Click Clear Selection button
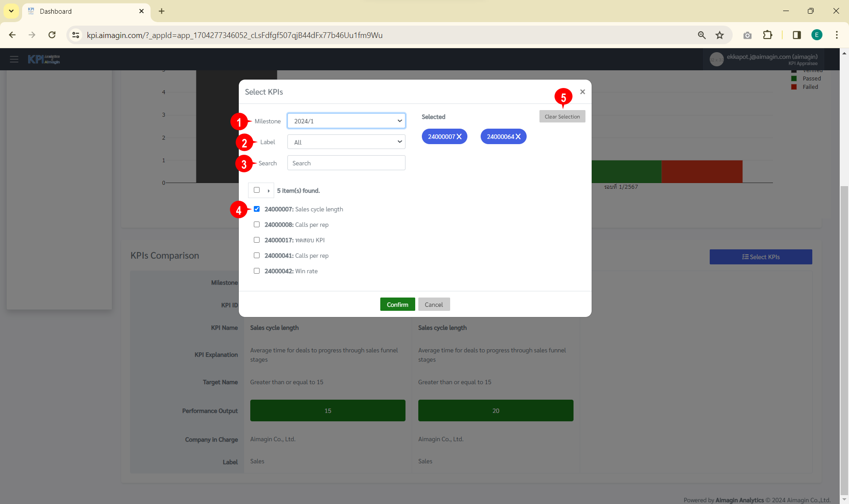 (x=562, y=116)
